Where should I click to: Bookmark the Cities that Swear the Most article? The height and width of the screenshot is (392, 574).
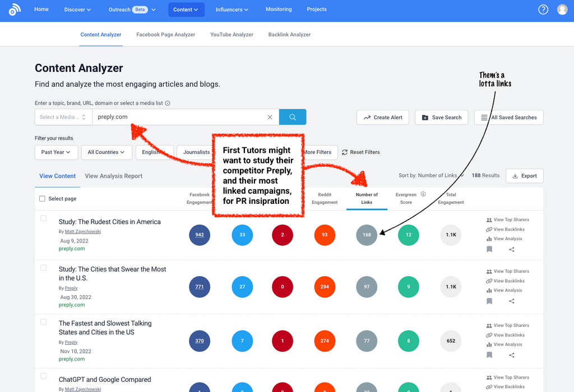(489, 301)
